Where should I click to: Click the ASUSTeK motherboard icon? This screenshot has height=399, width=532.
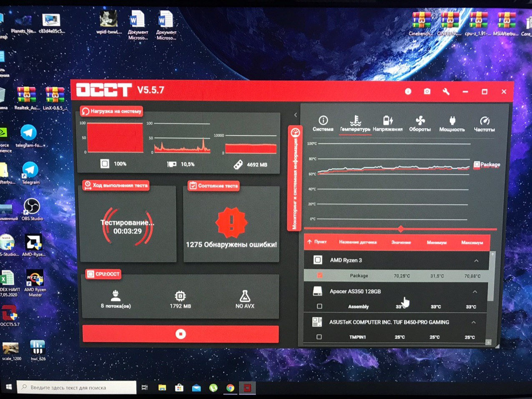(317, 322)
